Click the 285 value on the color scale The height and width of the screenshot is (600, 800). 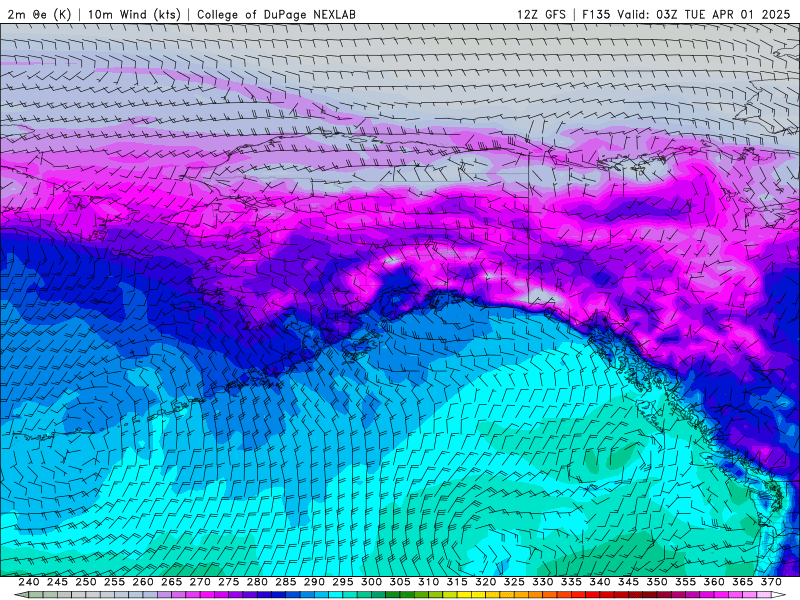pyautogui.click(x=286, y=582)
